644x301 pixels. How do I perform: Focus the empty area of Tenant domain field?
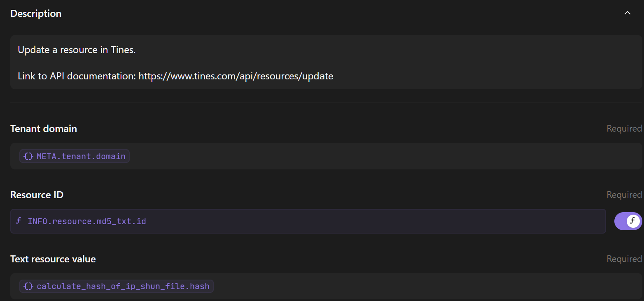[371, 156]
